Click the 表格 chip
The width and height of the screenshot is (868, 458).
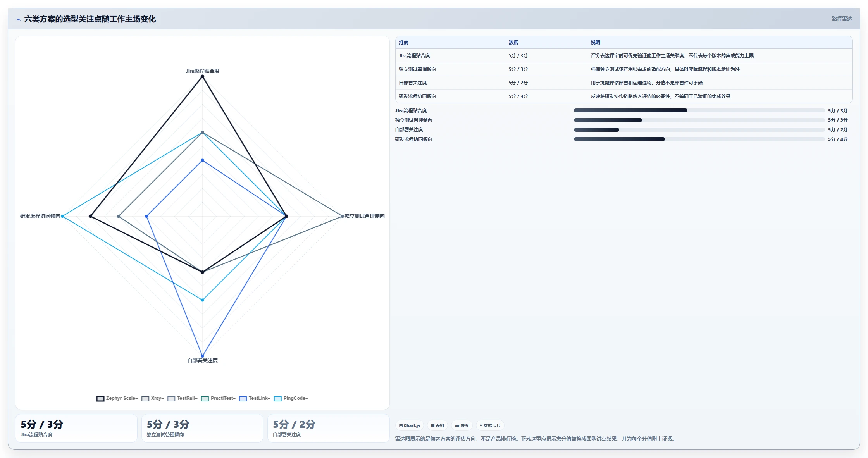tap(437, 425)
